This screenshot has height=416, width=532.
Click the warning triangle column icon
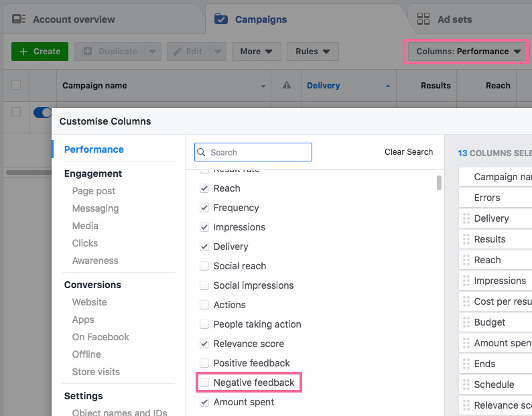coord(287,85)
